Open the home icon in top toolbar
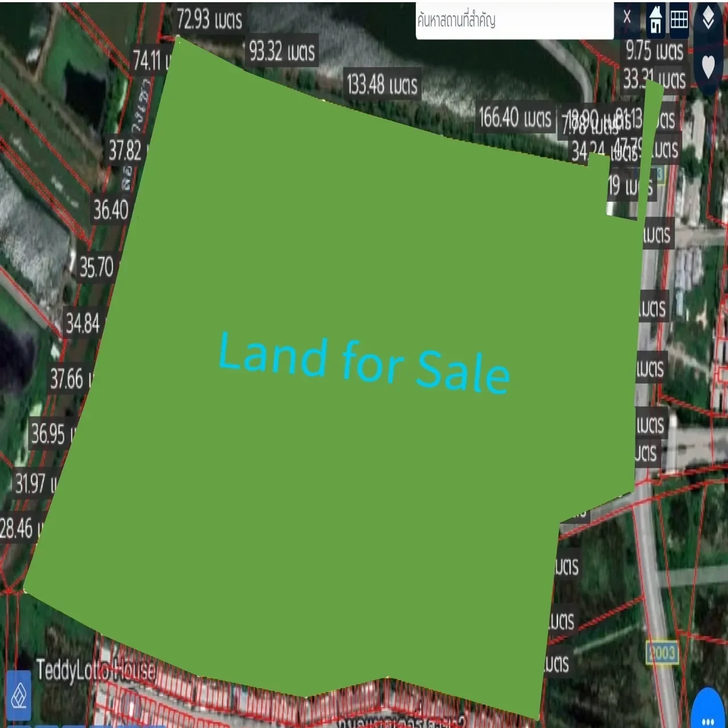 point(655,19)
